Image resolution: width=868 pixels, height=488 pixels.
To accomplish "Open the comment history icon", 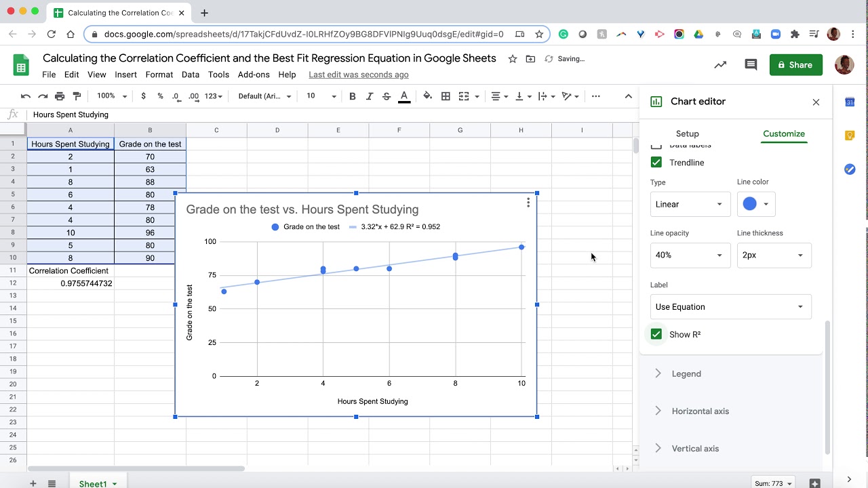I will click(751, 65).
